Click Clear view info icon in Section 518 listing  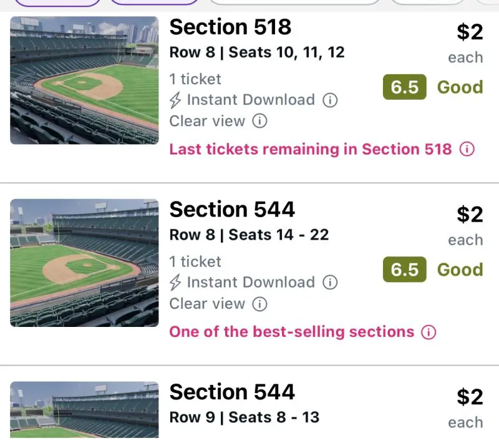point(259,121)
